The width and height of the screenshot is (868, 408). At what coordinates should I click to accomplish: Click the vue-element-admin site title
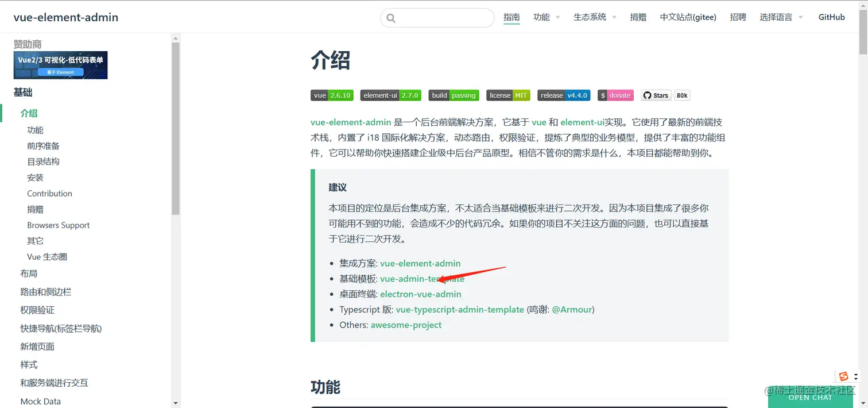point(66,17)
